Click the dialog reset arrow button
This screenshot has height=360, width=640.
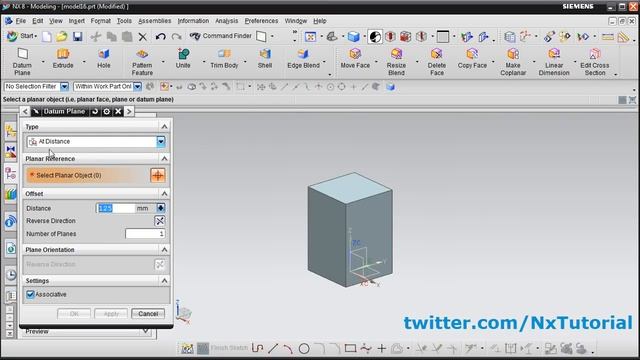pyautogui.click(x=95, y=111)
